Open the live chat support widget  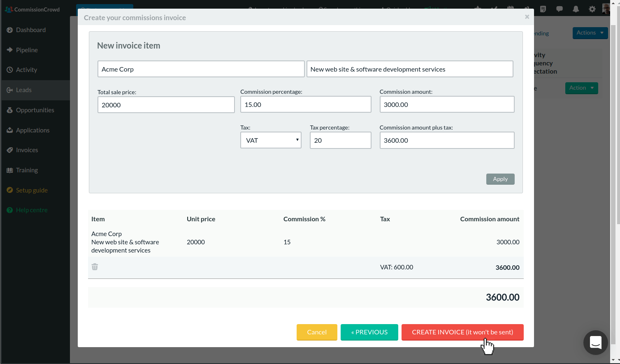click(x=595, y=342)
